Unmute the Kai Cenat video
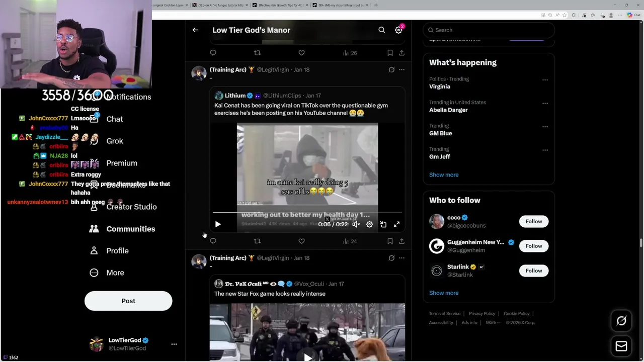 356,224
